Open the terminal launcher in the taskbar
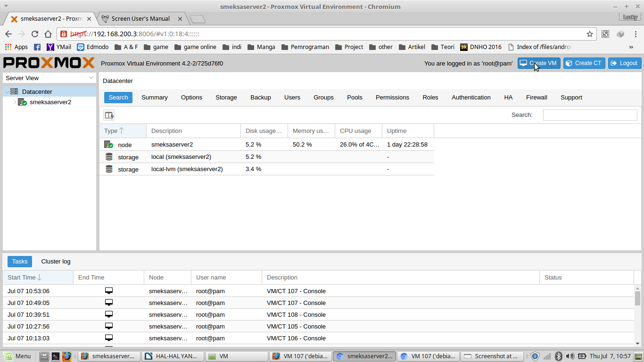The height and width of the screenshot is (362, 644). 56,356
